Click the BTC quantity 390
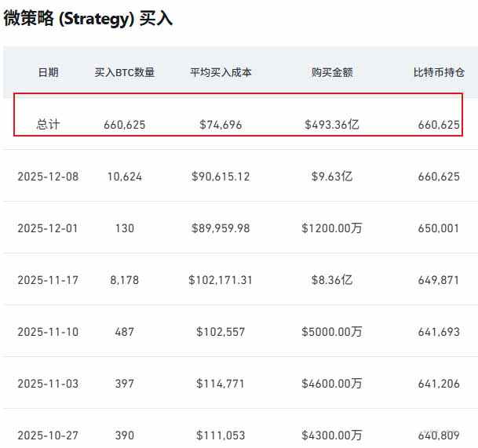This screenshot has width=478, height=448. click(x=125, y=435)
